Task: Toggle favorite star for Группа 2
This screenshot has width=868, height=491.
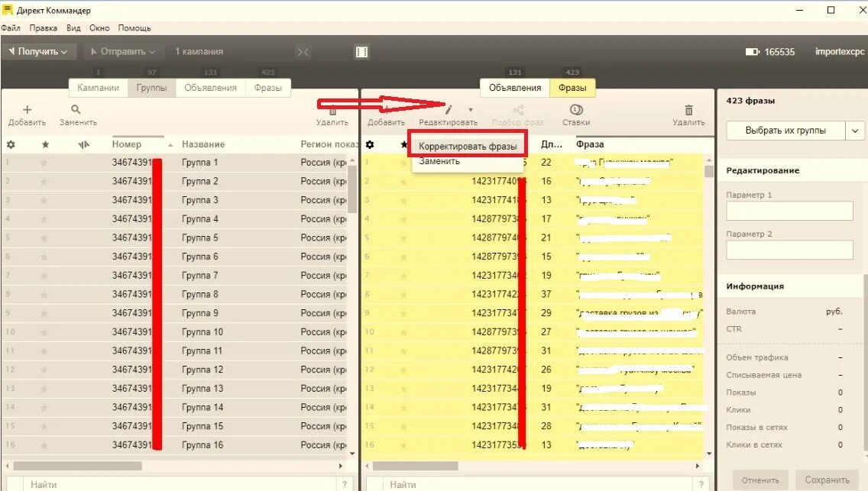Action: click(x=44, y=182)
